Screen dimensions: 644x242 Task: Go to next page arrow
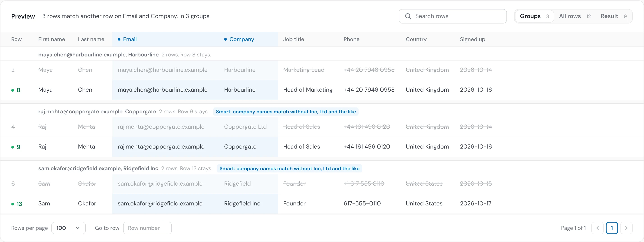click(x=626, y=228)
